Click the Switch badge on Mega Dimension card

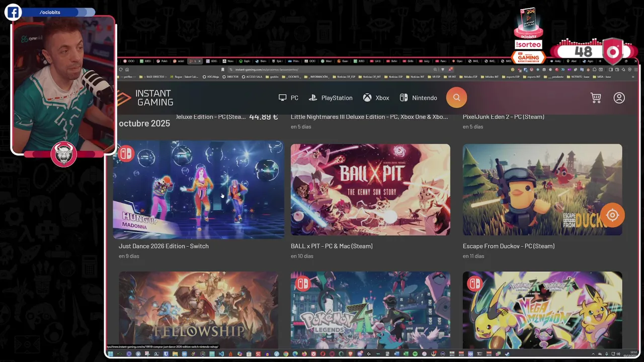(474, 284)
